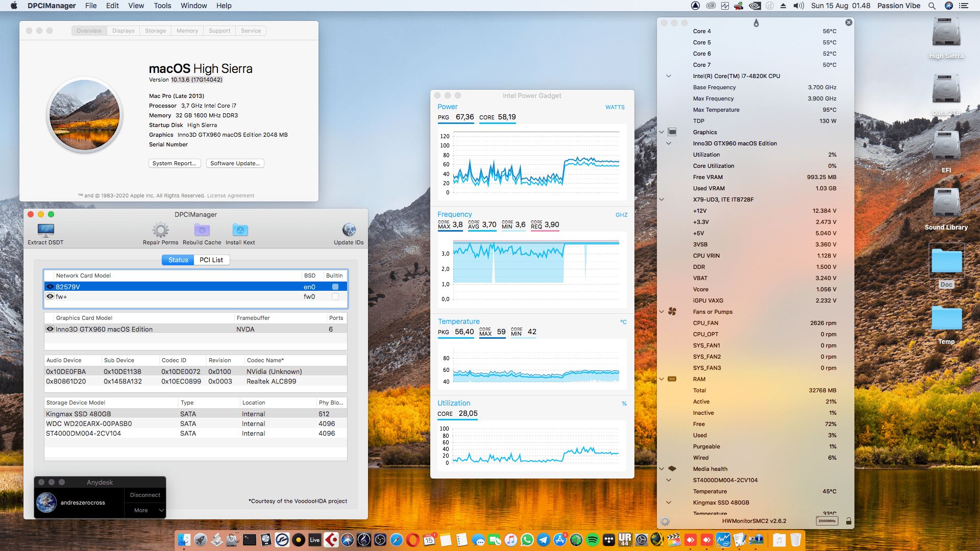Click eye icon beside Inno3D GTX960 in DPCIManager
The image size is (980, 551).
50,329
